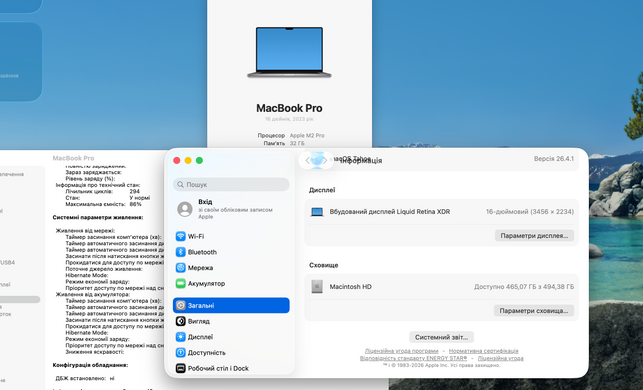
Task: Click the Macintosh HD label
Action: 351,287
